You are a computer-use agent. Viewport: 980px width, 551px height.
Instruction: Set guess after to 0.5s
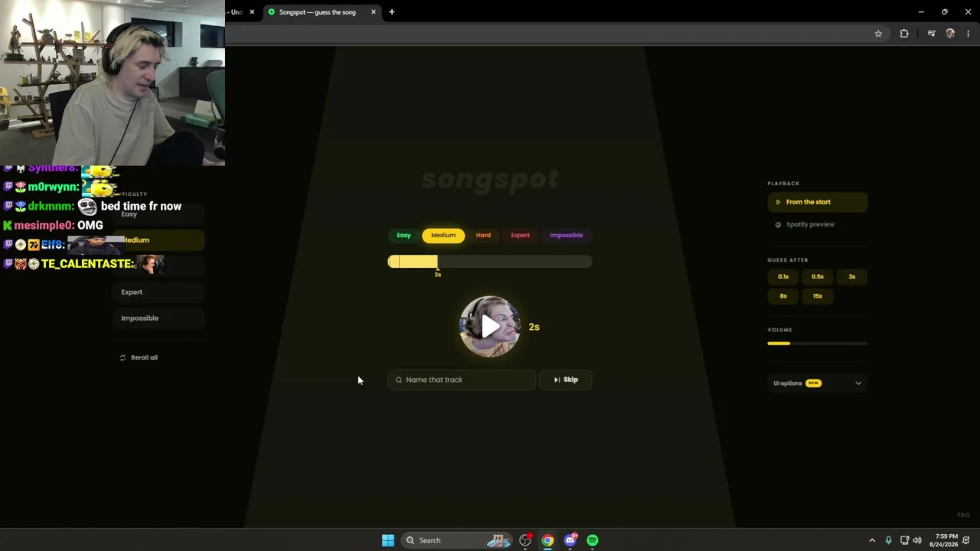point(818,276)
